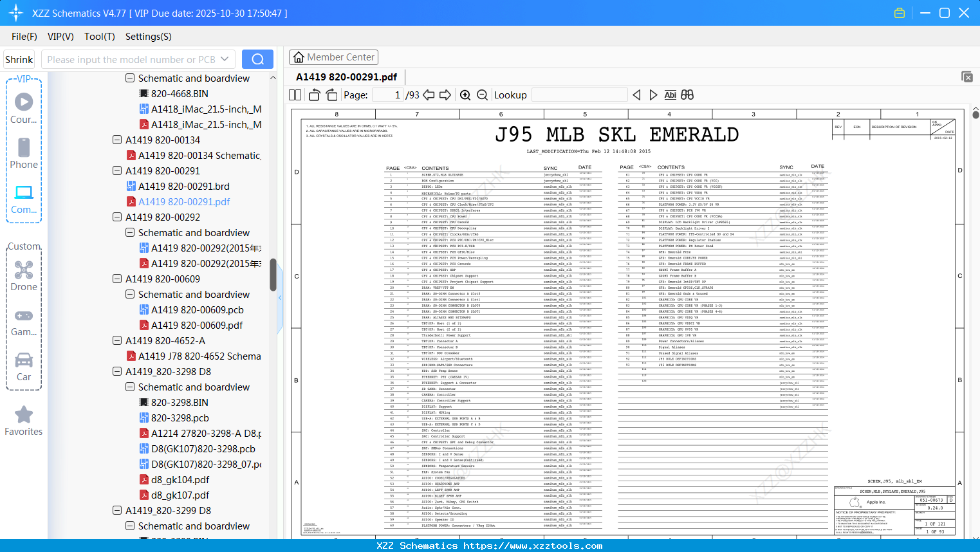The image size is (980, 552).
Task: Click the file tree scroll-up arrow
Action: tap(273, 78)
